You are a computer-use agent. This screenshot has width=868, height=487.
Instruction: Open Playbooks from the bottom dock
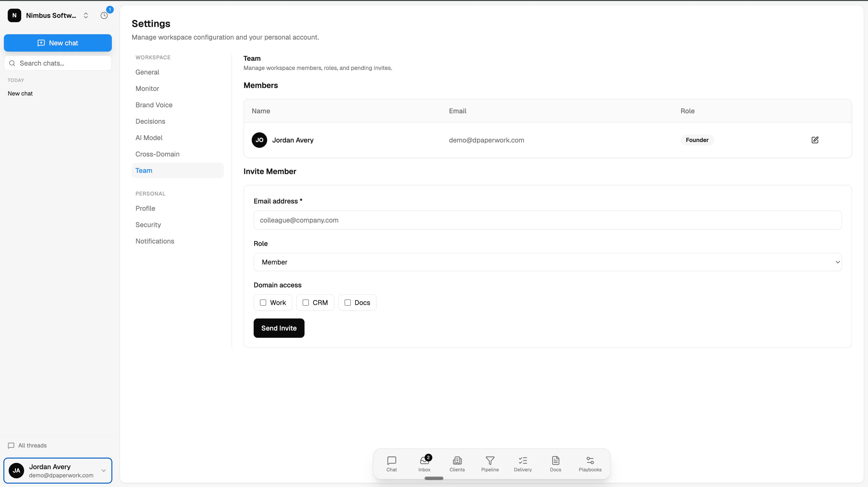(590, 464)
